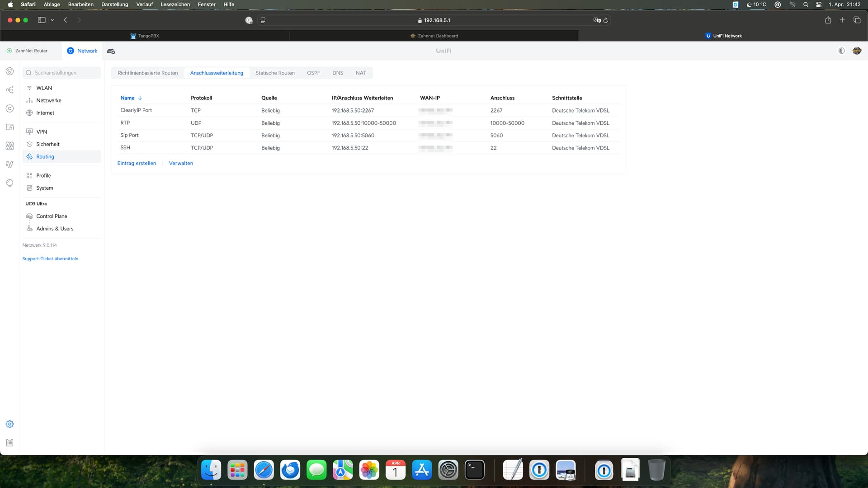
Task: Select the ClearlyIP Port row
Action: pos(368,110)
